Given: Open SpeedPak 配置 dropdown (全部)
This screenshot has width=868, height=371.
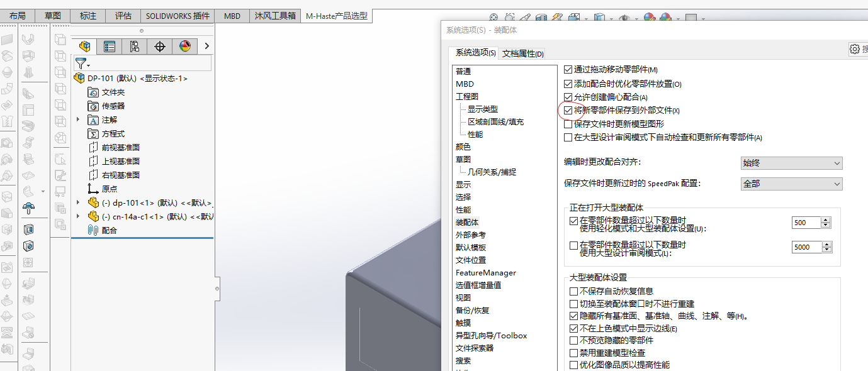Looking at the screenshot, I should coord(792,184).
